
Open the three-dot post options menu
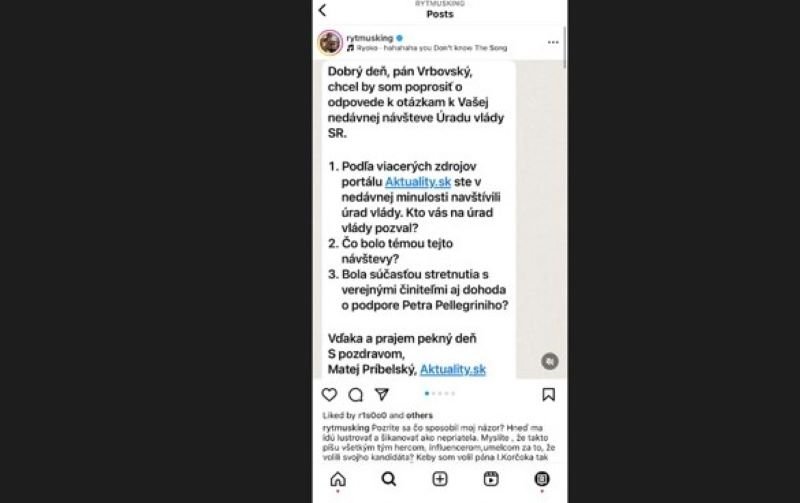[553, 42]
